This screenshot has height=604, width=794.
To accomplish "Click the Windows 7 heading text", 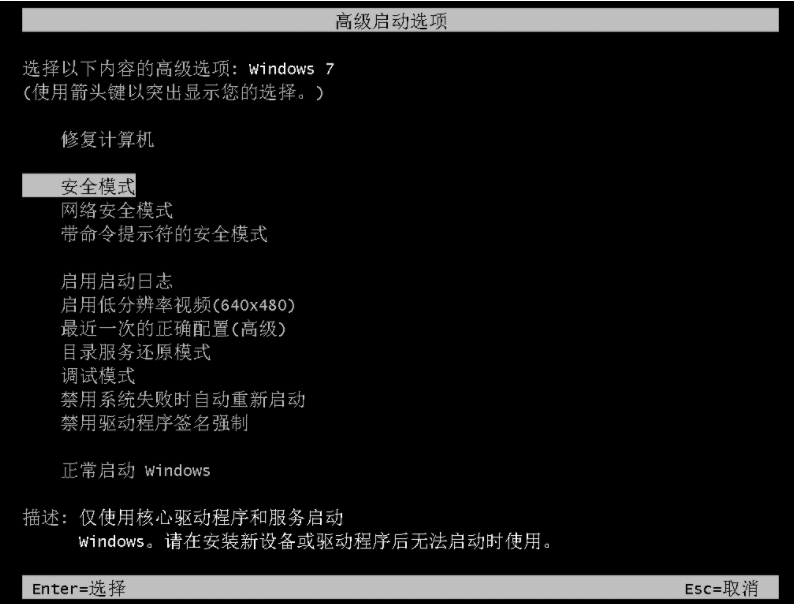I will (291, 68).
